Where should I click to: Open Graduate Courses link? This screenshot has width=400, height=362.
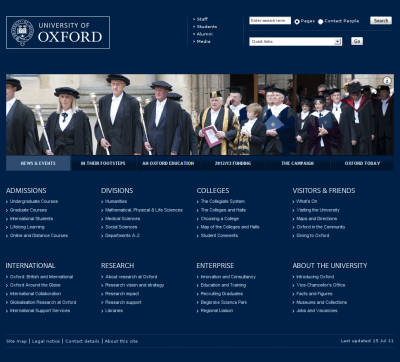point(28,210)
